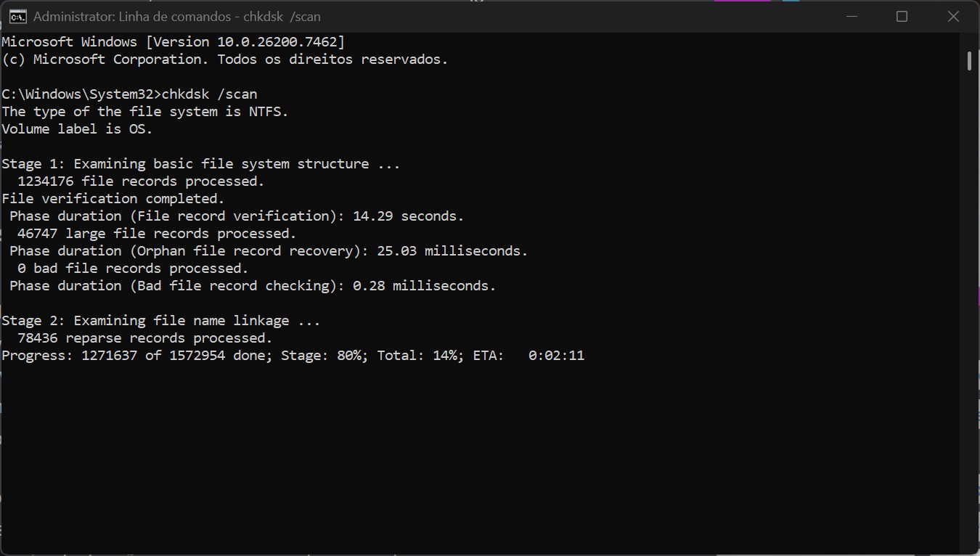Click the Command Prompt icon in the title bar
Viewport: 980px width, 556px height.
16,15
